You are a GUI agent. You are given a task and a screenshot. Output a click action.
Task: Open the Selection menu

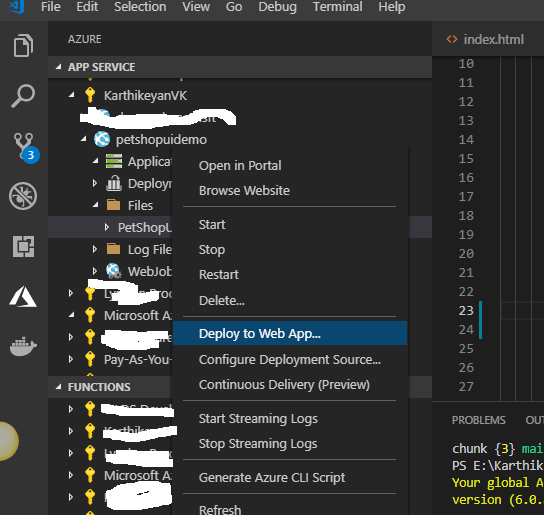tap(140, 7)
